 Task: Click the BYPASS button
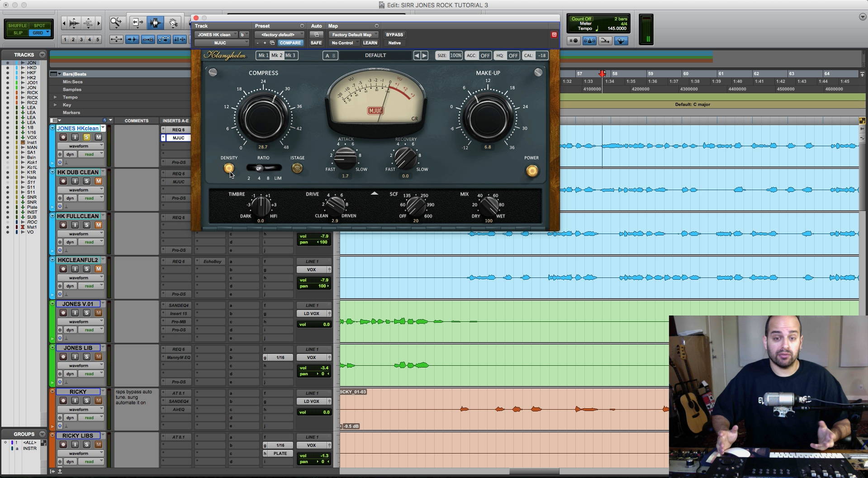[394, 34]
